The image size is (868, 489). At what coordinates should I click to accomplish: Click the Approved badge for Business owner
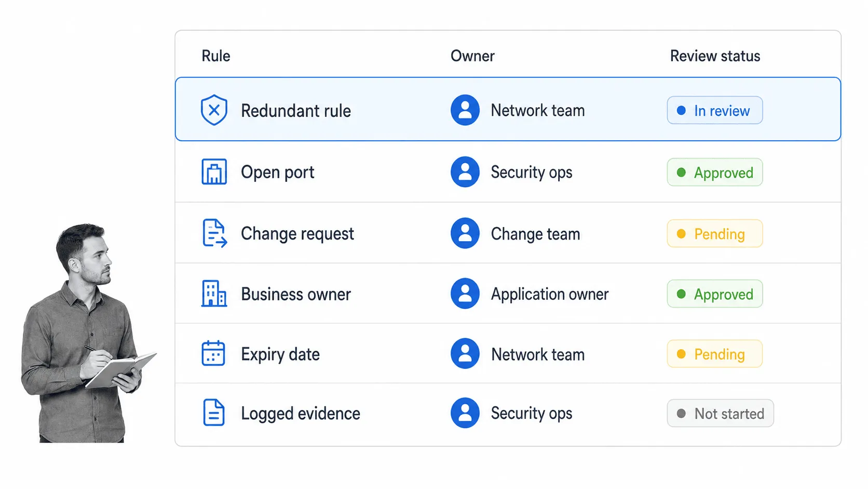(715, 294)
